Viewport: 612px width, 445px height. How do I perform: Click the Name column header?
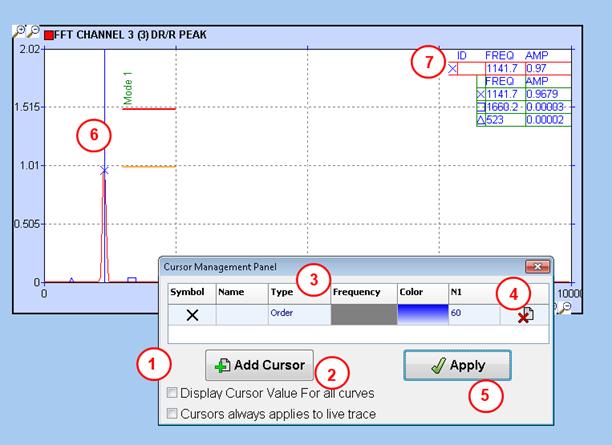pyautogui.click(x=242, y=294)
